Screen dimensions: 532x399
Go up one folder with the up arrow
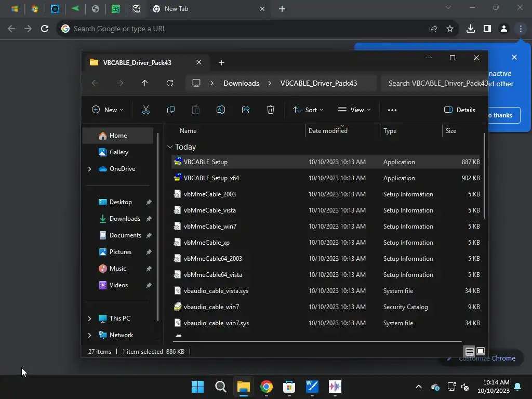(x=144, y=83)
